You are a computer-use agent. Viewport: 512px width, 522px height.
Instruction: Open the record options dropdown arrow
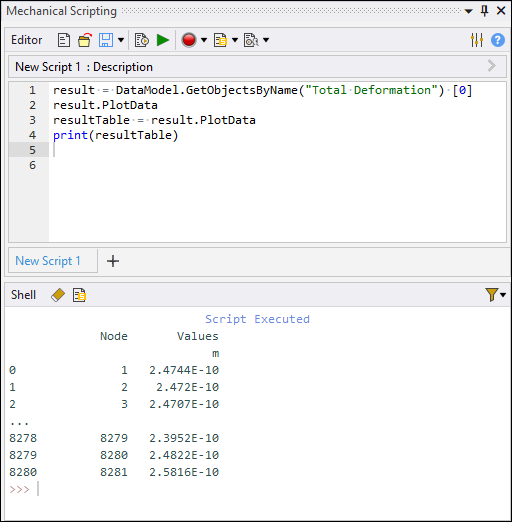[204, 40]
